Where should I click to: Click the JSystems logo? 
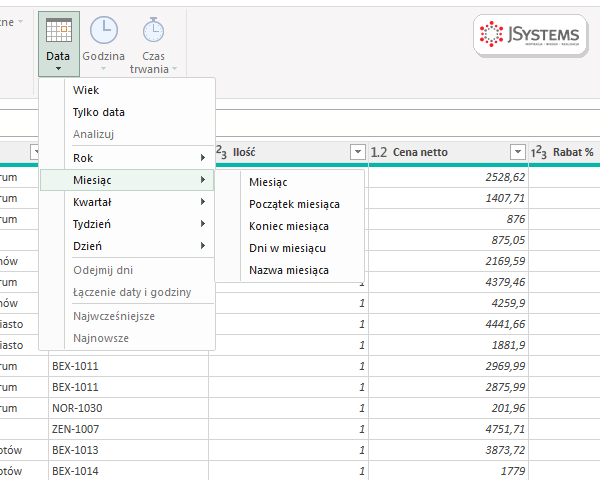530,36
